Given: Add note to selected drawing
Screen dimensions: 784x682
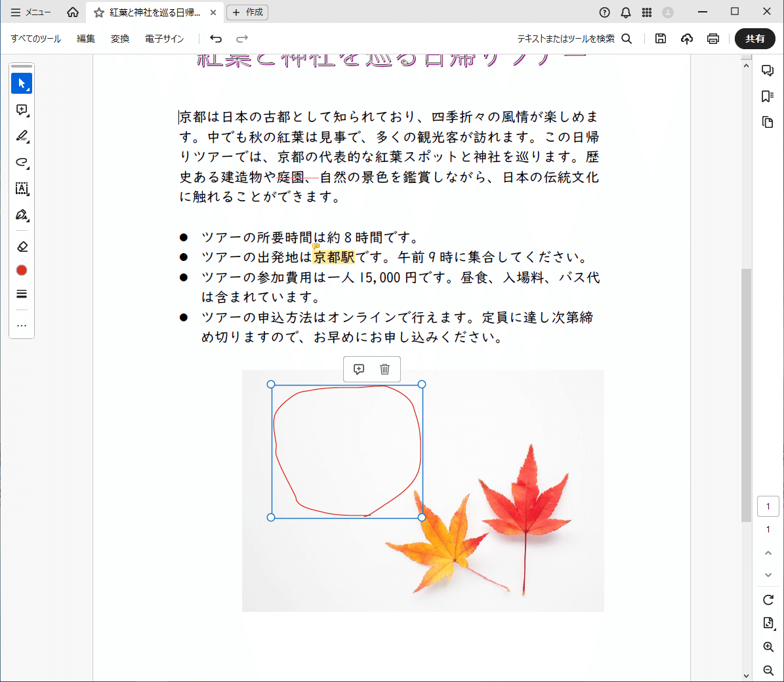Looking at the screenshot, I should (x=358, y=369).
